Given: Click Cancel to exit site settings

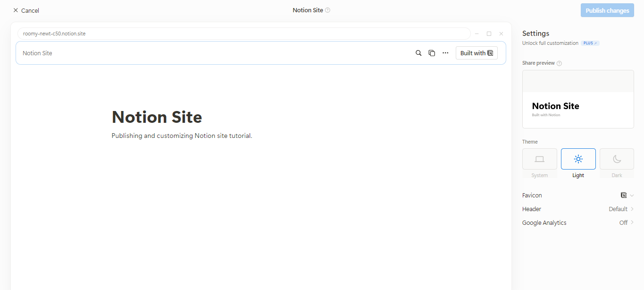Looking at the screenshot, I should [26, 10].
